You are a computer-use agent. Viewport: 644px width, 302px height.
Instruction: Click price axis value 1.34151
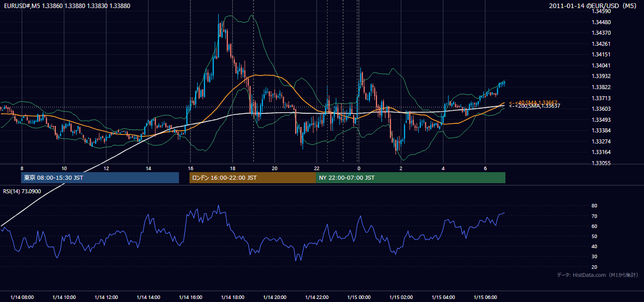tap(601, 54)
